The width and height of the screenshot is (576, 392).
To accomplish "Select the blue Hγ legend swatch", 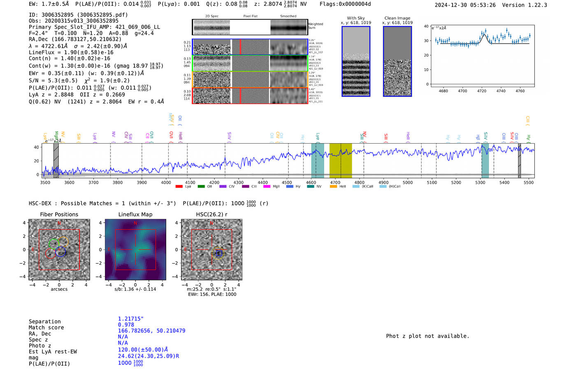I will pyautogui.click(x=290, y=186).
